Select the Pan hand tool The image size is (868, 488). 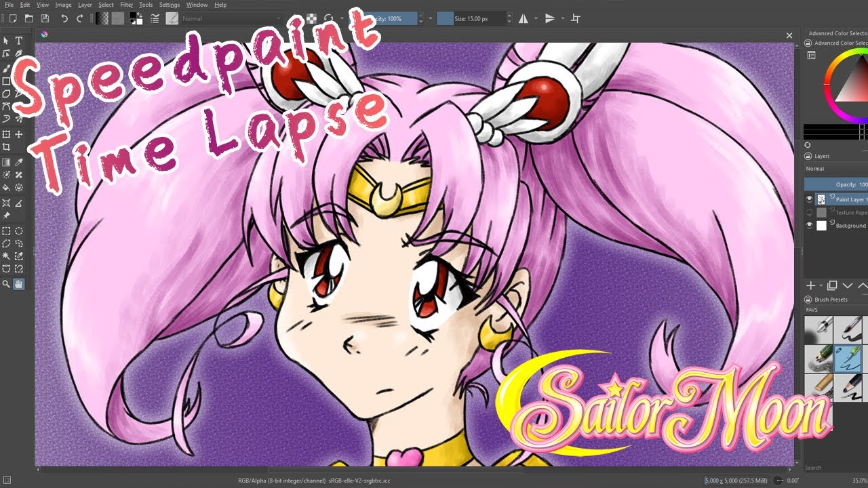pyautogui.click(x=19, y=284)
